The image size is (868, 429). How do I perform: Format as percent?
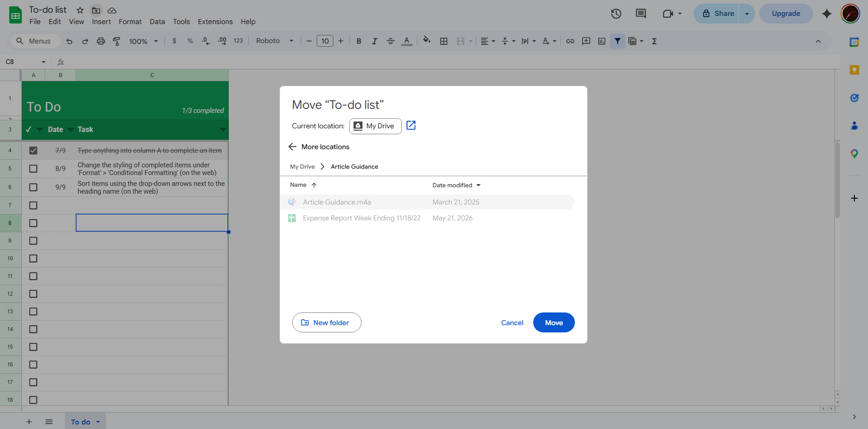190,41
